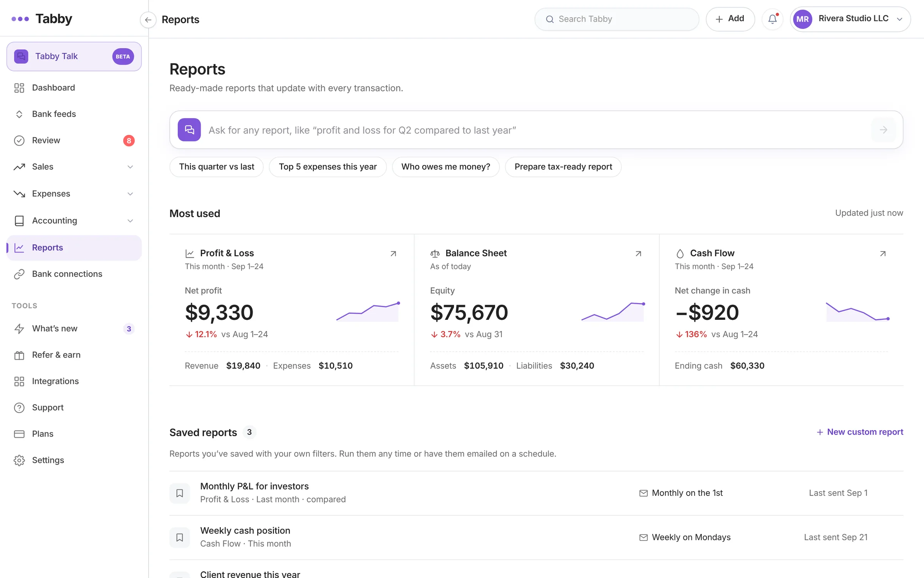Open What's new
The image size is (924, 578).
(74, 329)
